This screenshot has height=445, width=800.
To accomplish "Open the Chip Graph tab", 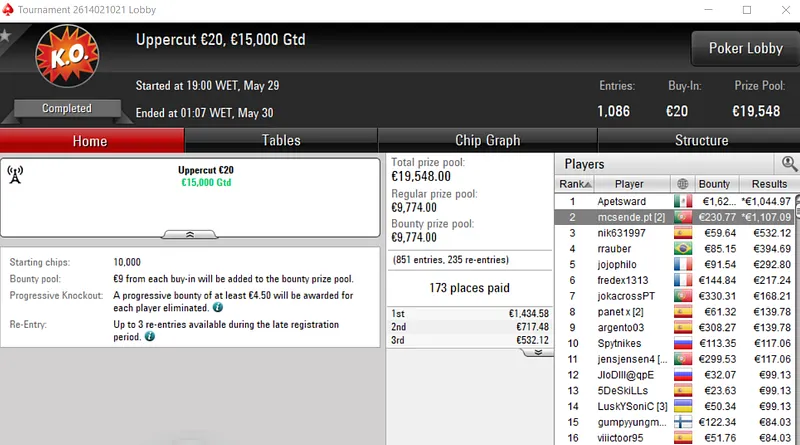I will (487, 141).
